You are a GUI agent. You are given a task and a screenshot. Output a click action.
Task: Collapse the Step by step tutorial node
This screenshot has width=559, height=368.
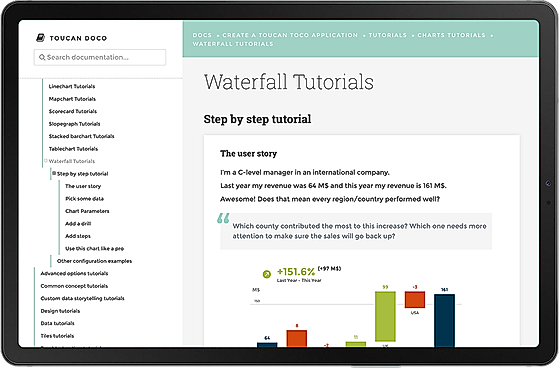click(x=54, y=173)
